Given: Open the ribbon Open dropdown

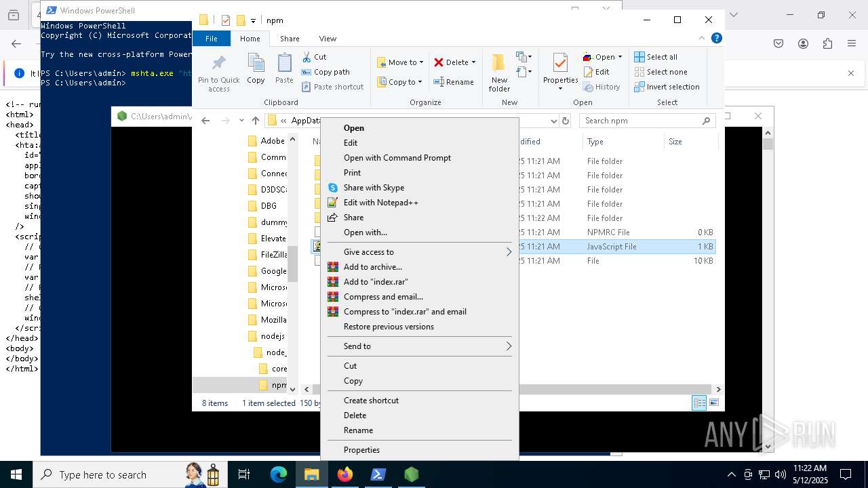Looking at the screenshot, I should click(602, 57).
